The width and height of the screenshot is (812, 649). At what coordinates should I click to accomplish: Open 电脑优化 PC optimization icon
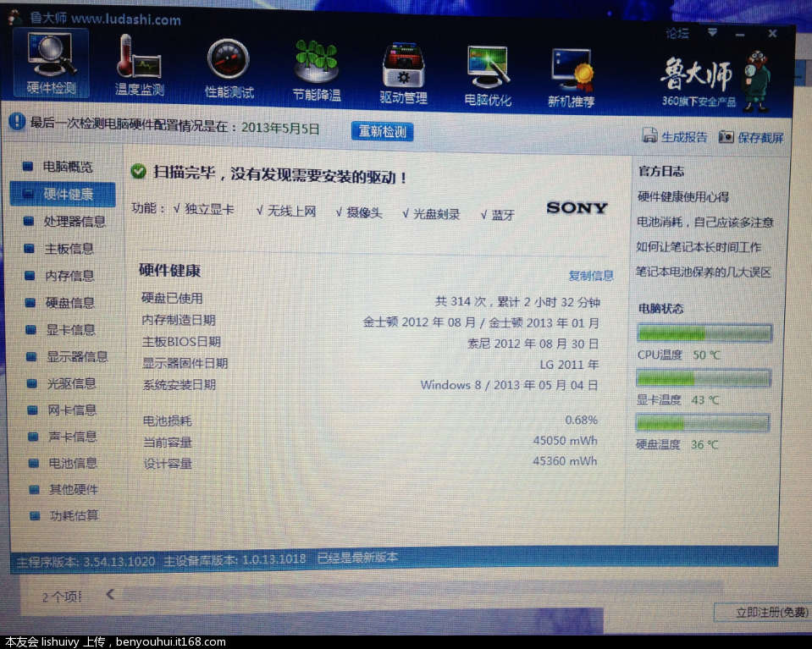pyautogui.click(x=488, y=76)
